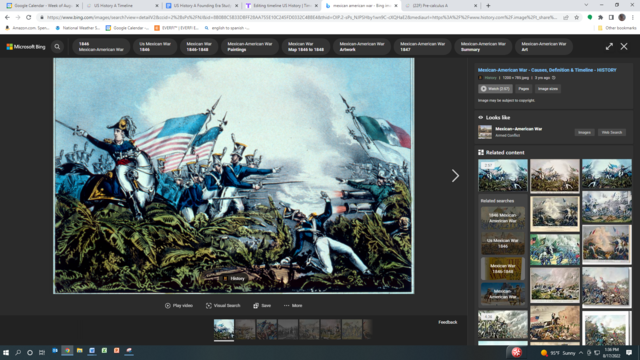The width and height of the screenshot is (640, 360).
Task: Select the 'Us Mexican War 1846' suggestion chip
Action: [x=155, y=47]
